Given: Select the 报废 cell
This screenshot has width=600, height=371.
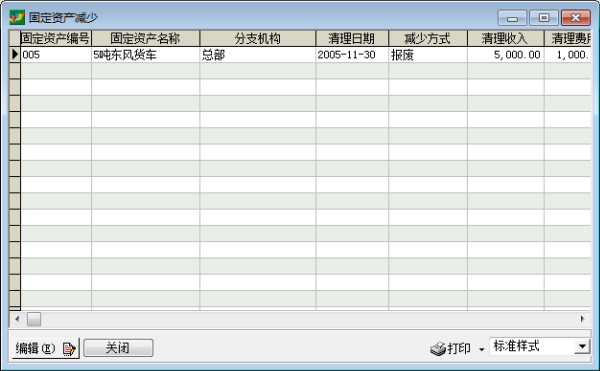Looking at the screenshot, I should click(x=428, y=55).
